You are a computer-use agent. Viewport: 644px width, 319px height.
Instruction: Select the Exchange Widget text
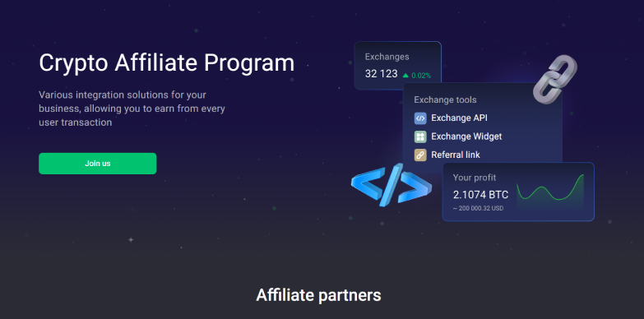tap(466, 136)
